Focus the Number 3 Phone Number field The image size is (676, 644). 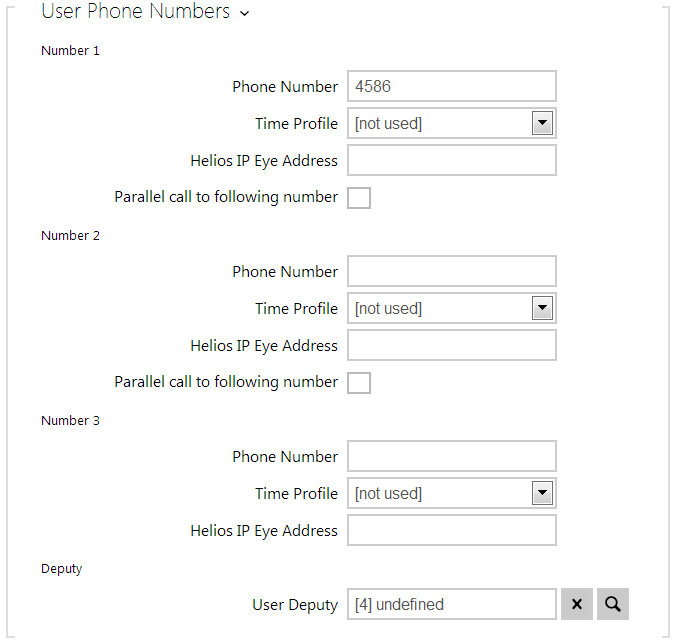[451, 457]
